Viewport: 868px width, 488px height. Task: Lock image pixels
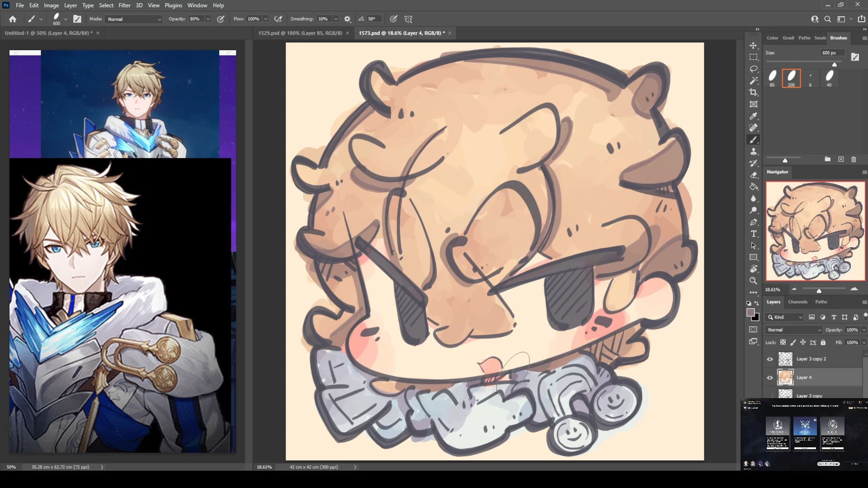793,343
